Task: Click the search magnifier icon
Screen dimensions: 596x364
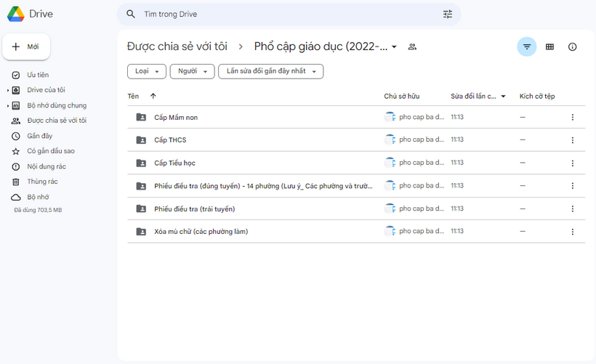Action: [x=131, y=14]
